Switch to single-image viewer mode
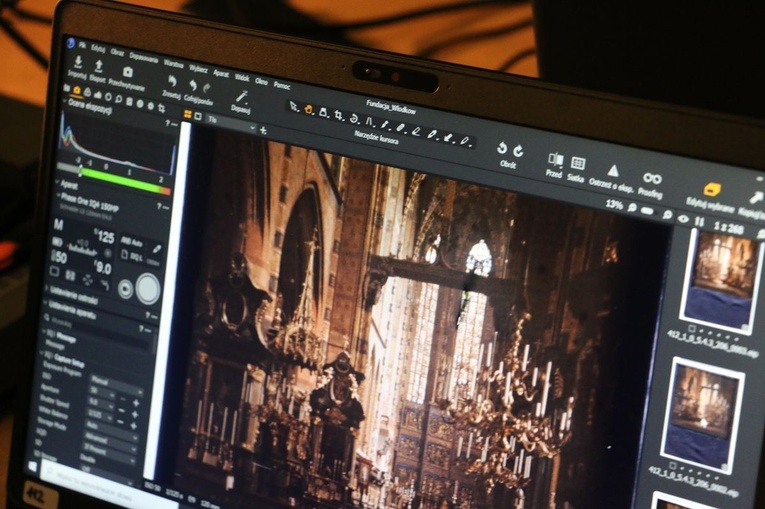 (198, 116)
